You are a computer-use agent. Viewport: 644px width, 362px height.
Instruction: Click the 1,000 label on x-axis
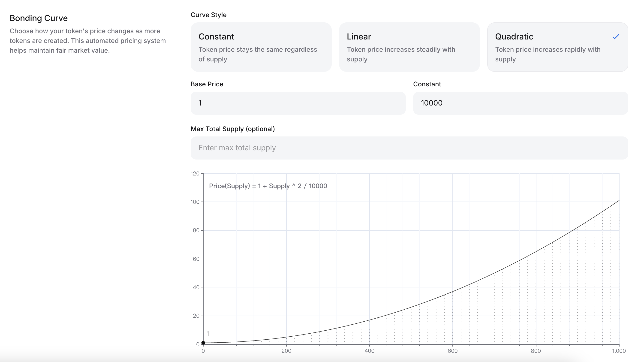(619, 351)
